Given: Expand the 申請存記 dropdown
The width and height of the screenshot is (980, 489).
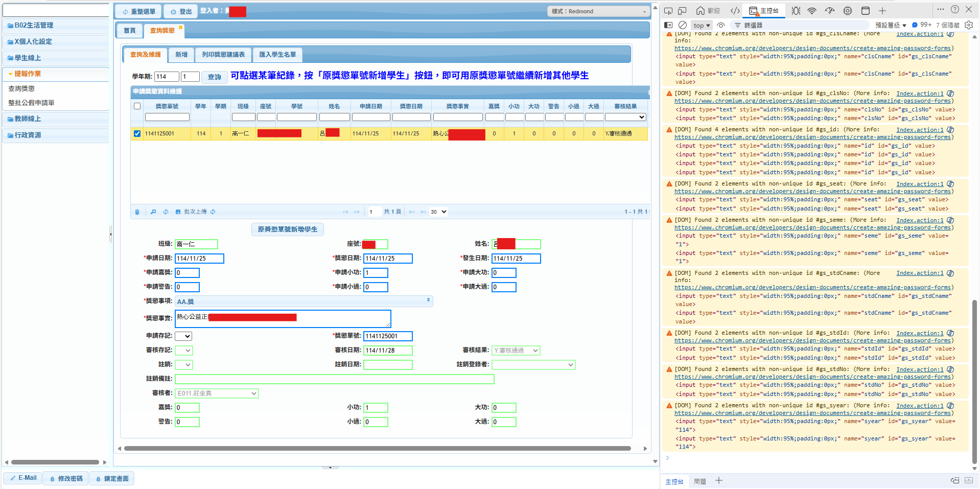Looking at the screenshot, I should tap(183, 336).
